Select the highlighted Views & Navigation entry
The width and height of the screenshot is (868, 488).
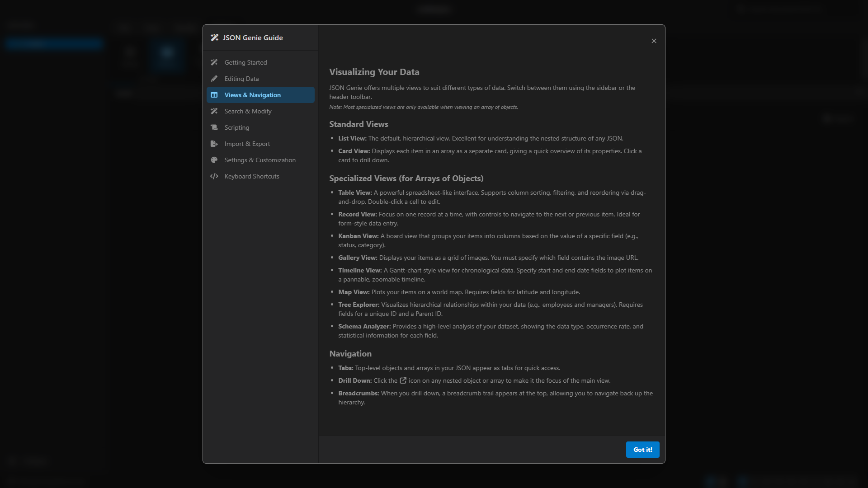(252, 95)
